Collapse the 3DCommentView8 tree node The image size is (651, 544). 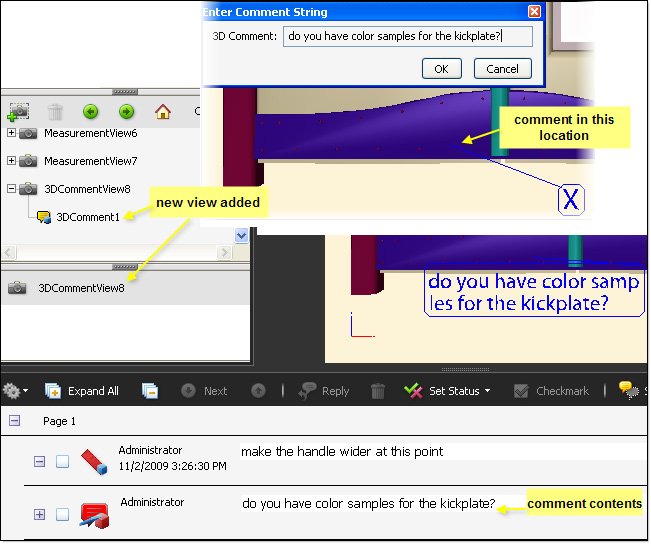[12, 188]
